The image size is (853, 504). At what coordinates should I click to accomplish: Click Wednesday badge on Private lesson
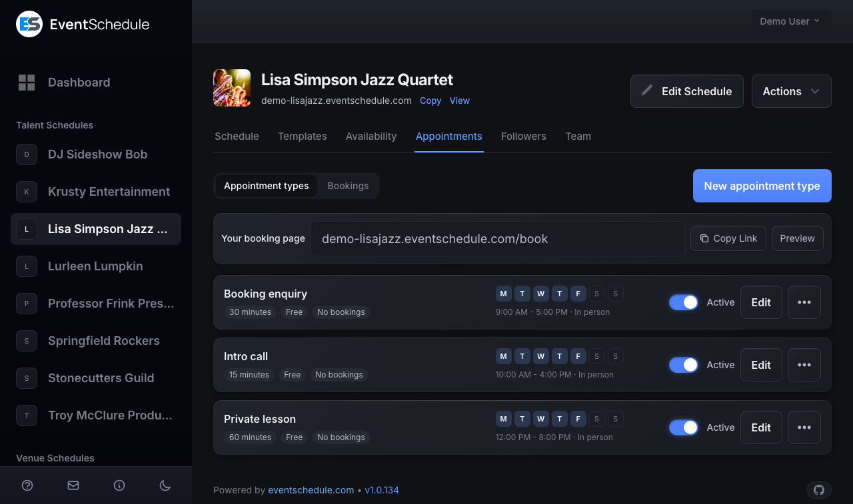click(541, 419)
